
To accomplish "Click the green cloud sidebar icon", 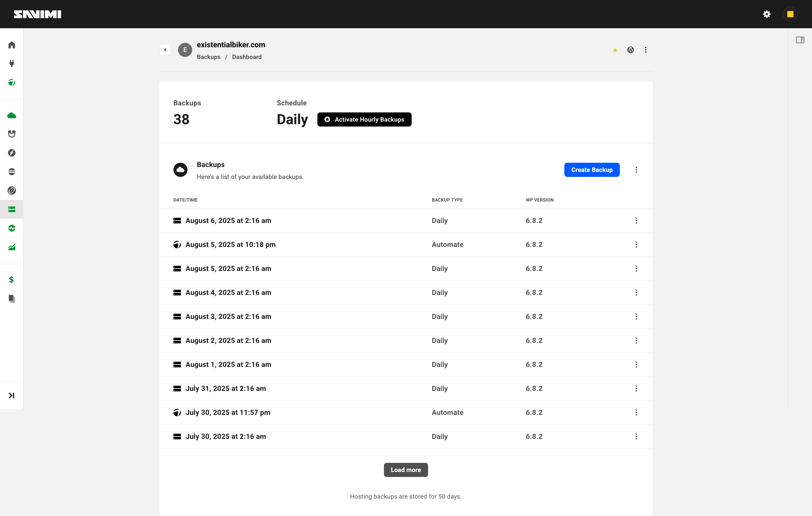I will 12,115.
